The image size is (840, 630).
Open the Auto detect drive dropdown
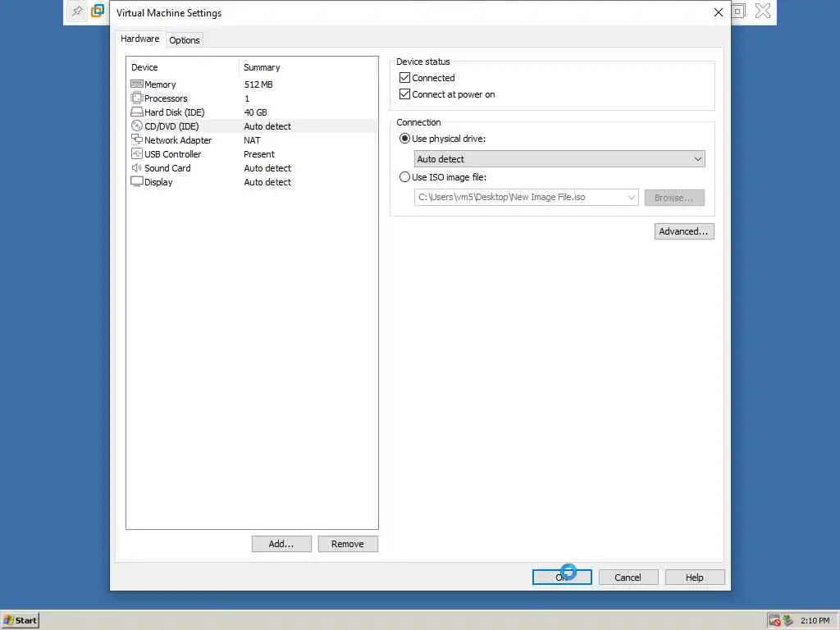[x=559, y=158]
